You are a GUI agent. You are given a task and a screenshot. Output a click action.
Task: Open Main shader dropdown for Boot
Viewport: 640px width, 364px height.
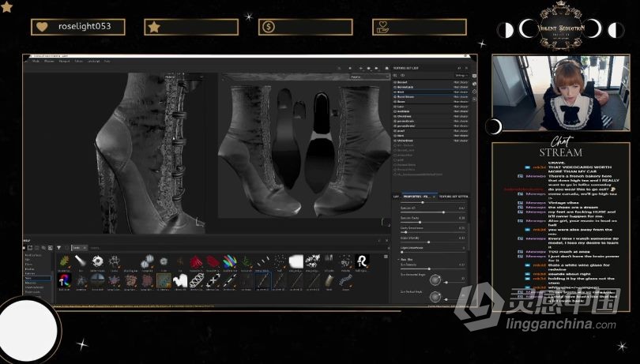(461, 92)
